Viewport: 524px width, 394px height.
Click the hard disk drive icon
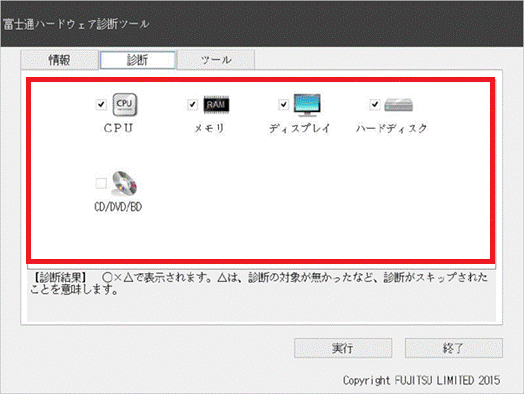[x=398, y=105]
